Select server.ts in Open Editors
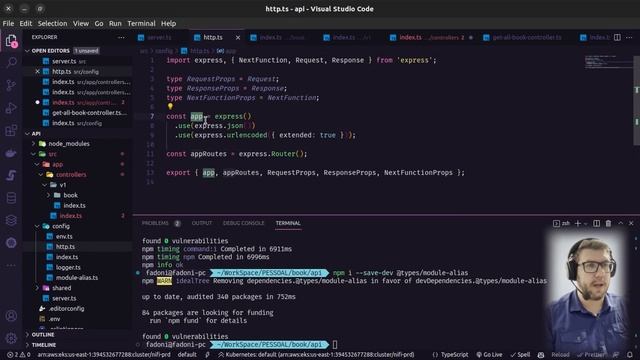The image size is (640, 360). pos(64,61)
